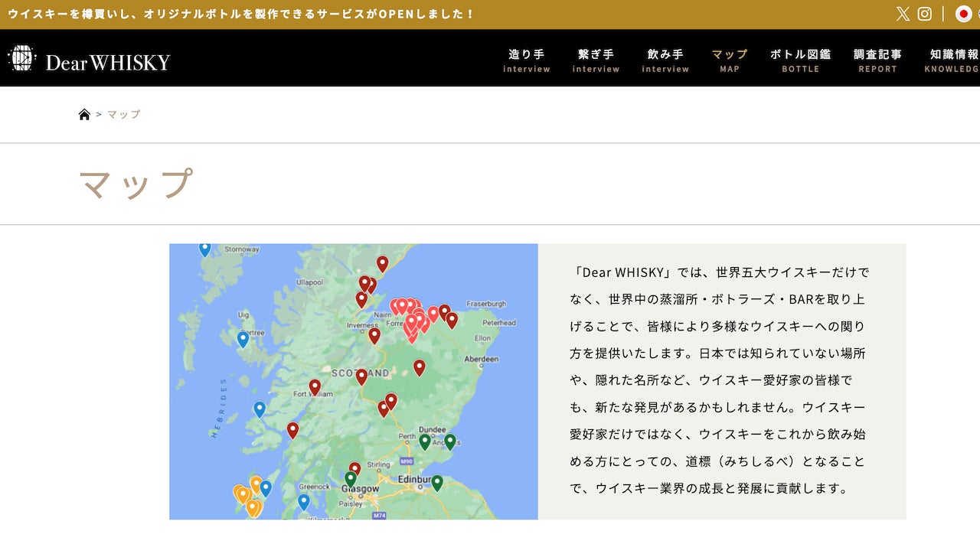980x557 pixels.
Task: Click the Dear WHISKY barrel logo
Action: (x=22, y=58)
